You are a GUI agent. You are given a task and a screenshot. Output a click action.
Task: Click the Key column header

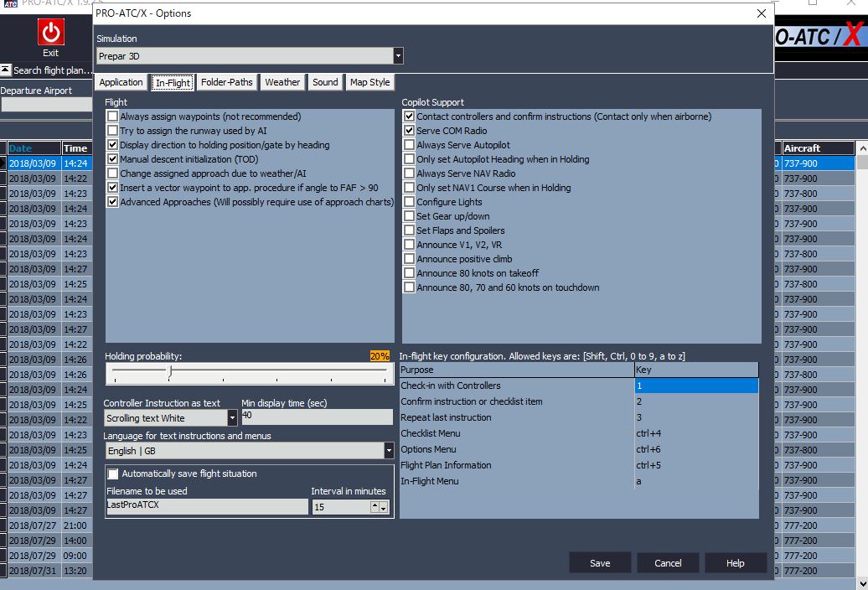(696, 370)
